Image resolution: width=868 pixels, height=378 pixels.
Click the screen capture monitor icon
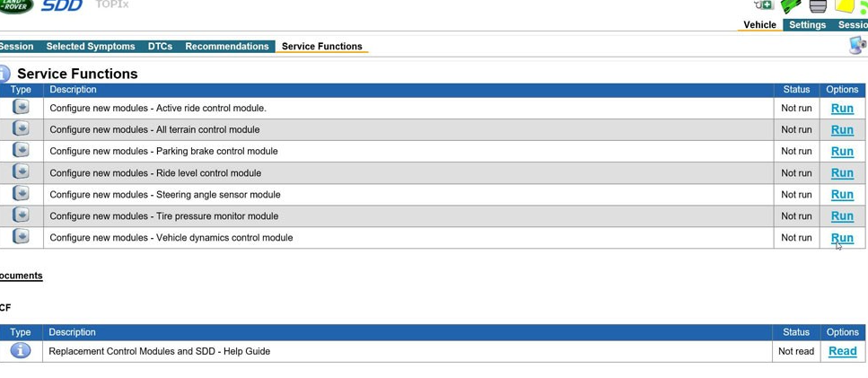[x=858, y=46]
